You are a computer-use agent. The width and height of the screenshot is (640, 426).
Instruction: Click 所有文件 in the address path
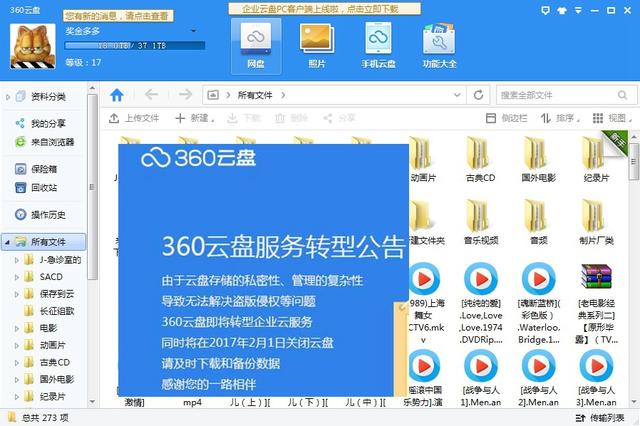pyautogui.click(x=255, y=95)
